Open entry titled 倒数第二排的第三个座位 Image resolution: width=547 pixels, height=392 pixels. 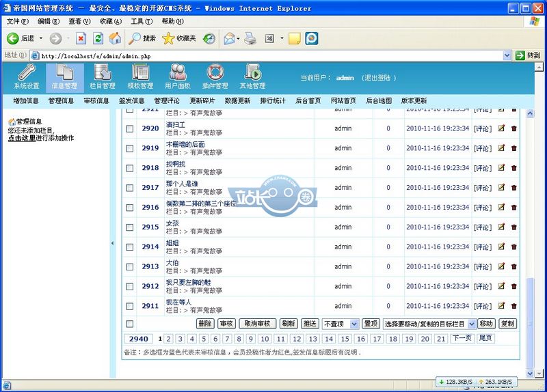point(201,204)
